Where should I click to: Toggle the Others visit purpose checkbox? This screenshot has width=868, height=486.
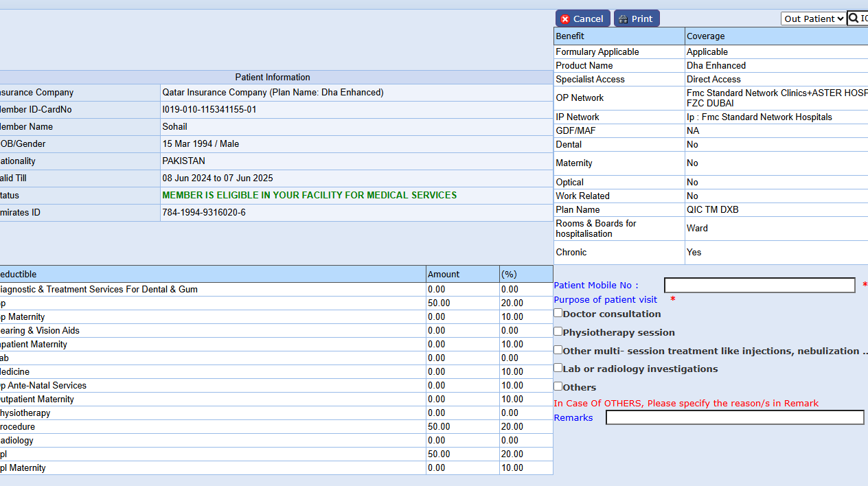pos(558,386)
